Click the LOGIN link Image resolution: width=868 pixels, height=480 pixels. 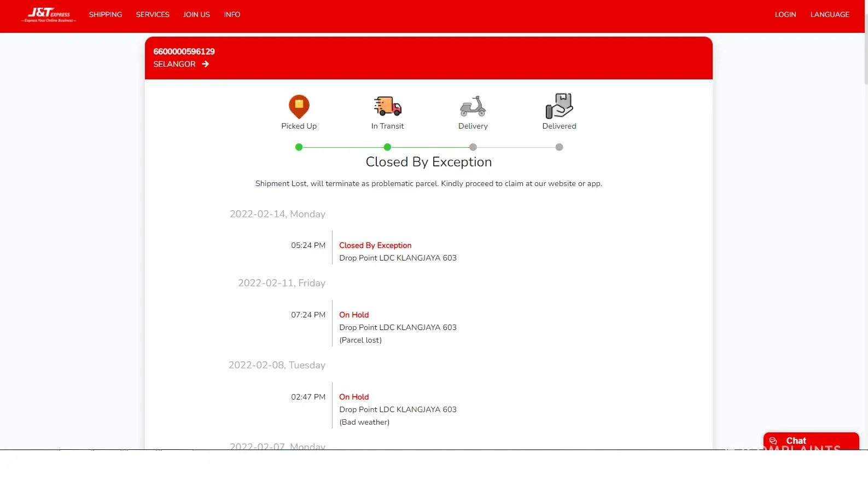[x=785, y=15]
